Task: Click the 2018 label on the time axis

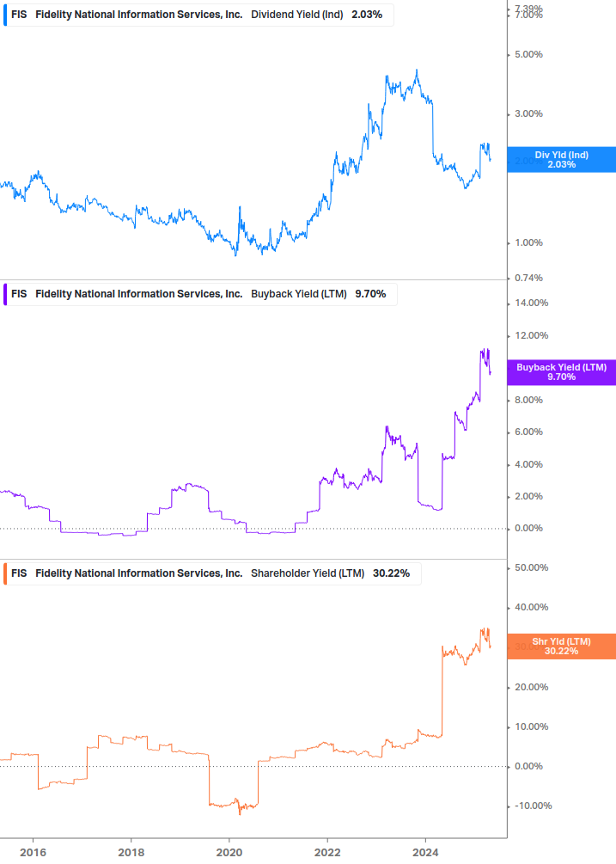Action: [x=131, y=853]
